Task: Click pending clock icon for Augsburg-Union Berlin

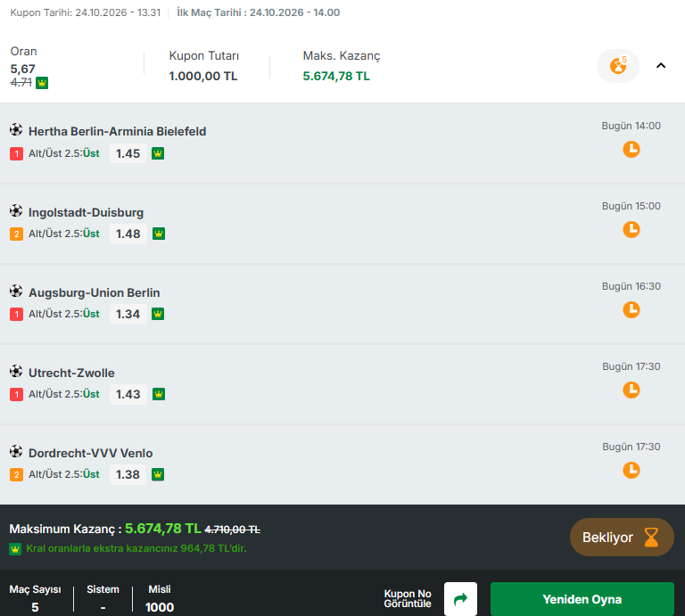Action: point(631,310)
